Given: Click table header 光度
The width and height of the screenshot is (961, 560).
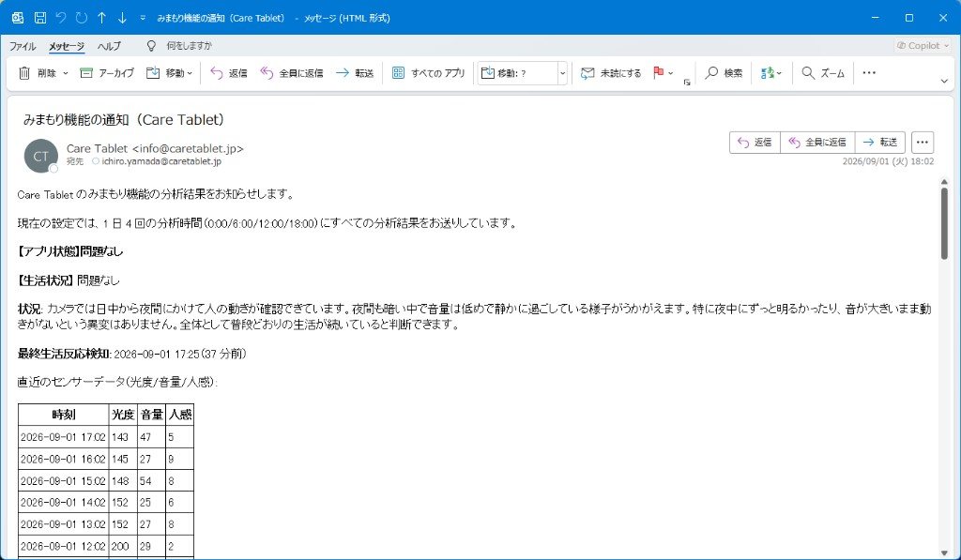Looking at the screenshot, I should point(123,415).
